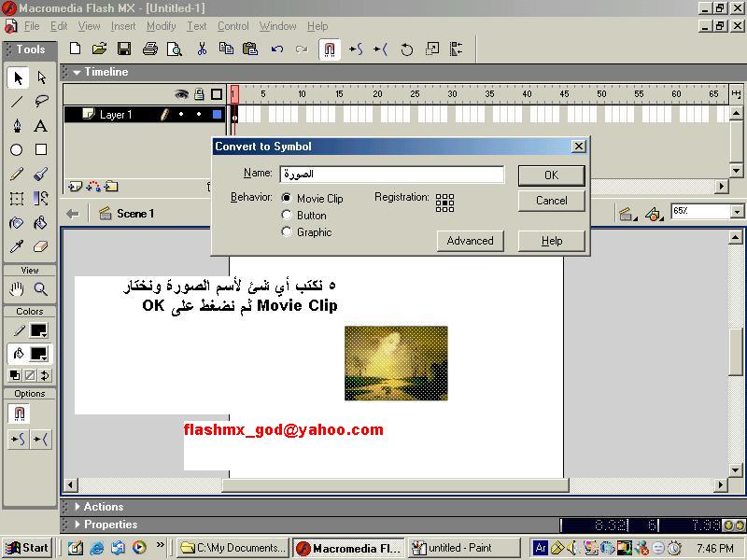Viewport: 747px width, 560px height.
Task: Select Graphic behavior radio button
Action: [287, 231]
